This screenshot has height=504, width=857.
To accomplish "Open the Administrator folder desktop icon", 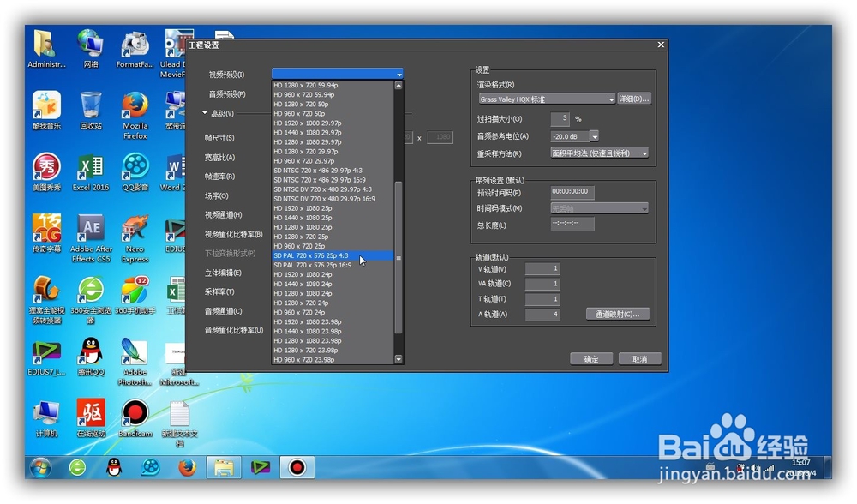I will 46,48.
